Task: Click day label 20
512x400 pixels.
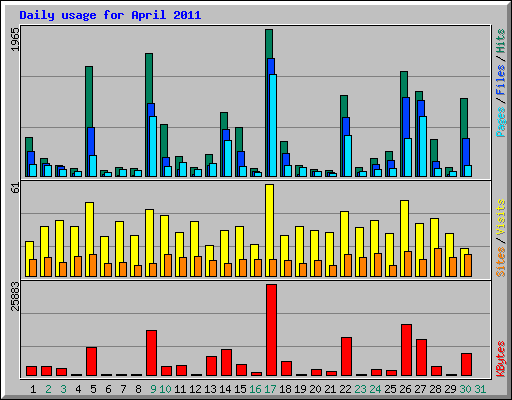Action: tap(315, 389)
